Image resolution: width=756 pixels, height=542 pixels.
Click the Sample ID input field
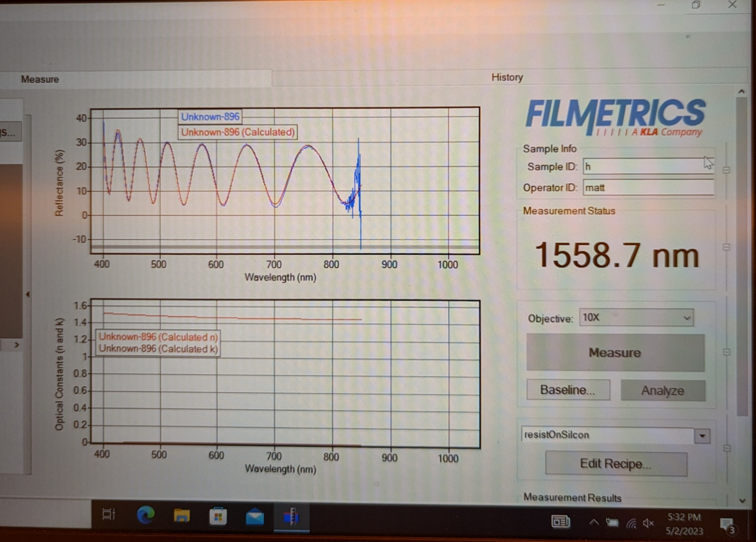648,167
